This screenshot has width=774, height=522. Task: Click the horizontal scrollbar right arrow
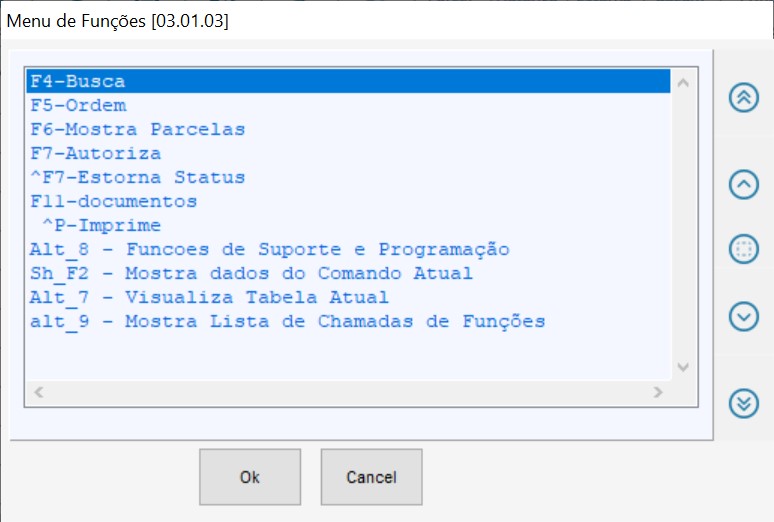pos(658,392)
